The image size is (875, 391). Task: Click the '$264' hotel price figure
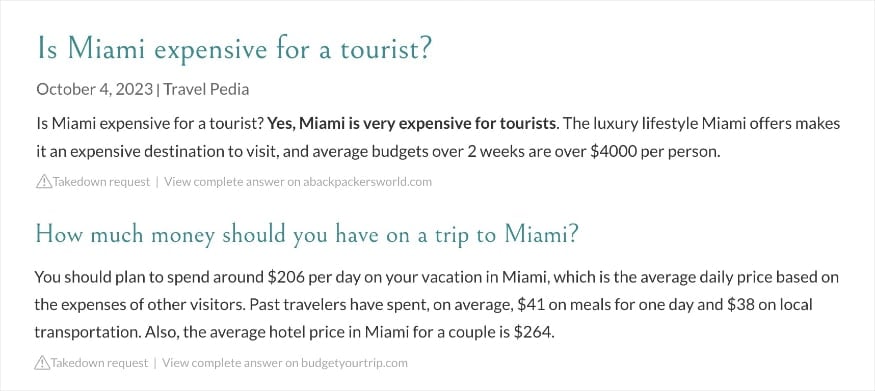pyautogui.click(x=533, y=333)
